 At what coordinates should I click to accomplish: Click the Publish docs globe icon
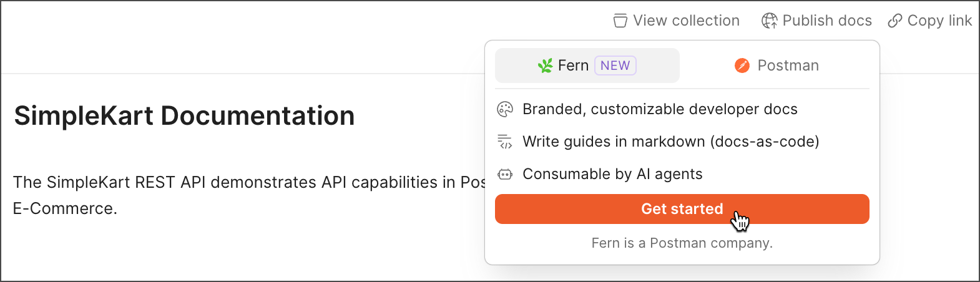[769, 21]
